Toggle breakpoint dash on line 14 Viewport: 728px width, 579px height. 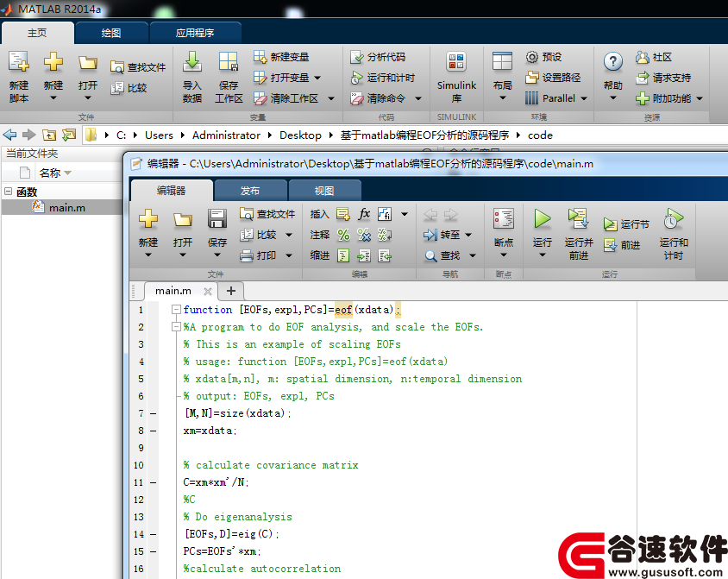coord(154,534)
